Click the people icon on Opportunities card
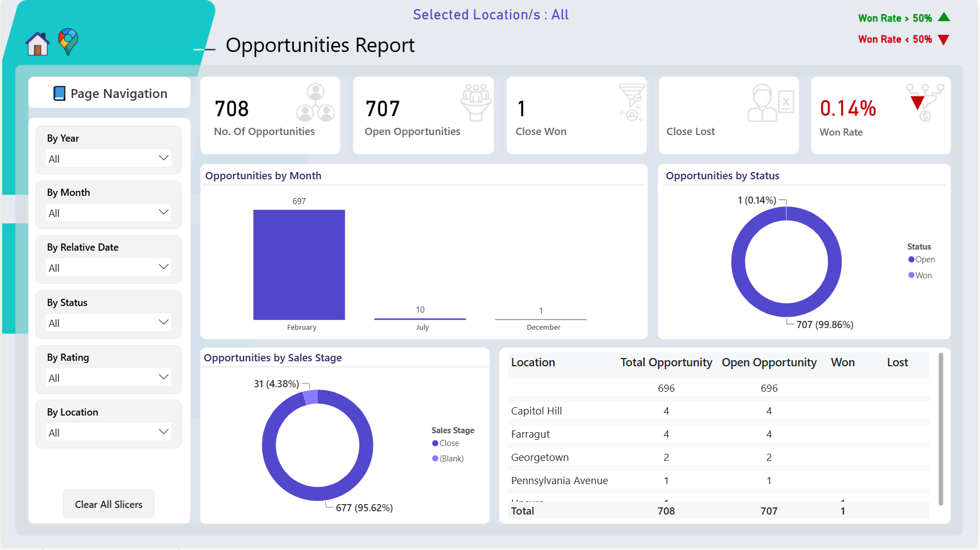This screenshot has width=980, height=550. [315, 103]
